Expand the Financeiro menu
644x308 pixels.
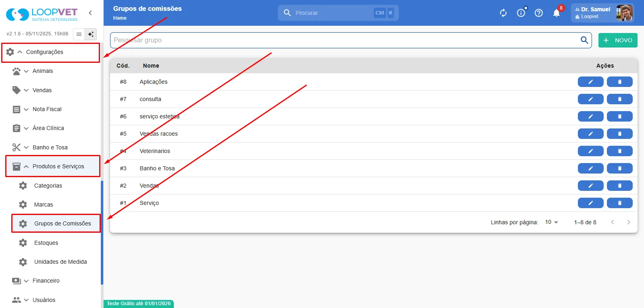pos(51,281)
